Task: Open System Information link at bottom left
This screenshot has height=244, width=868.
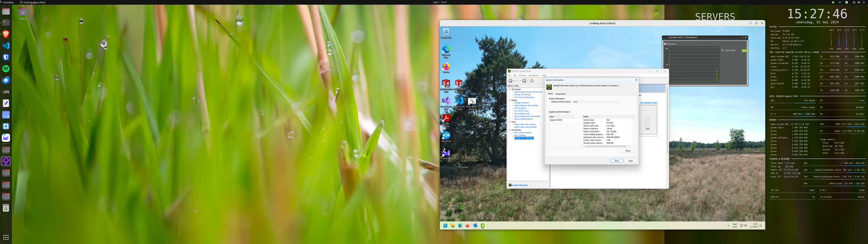Action: point(520,185)
